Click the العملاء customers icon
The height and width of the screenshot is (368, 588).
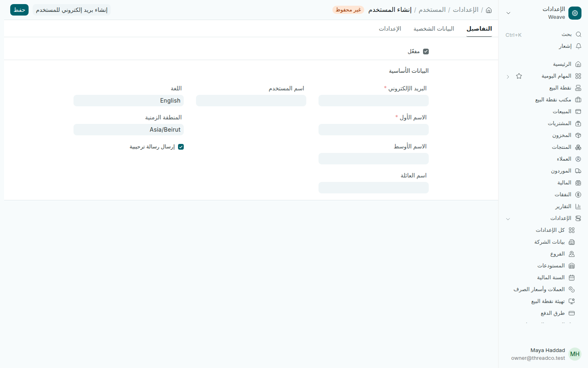point(578,159)
